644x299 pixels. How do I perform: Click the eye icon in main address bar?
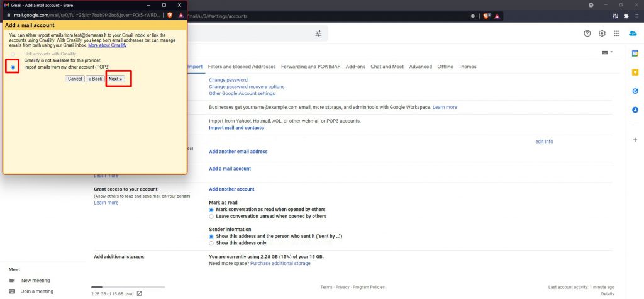473,16
